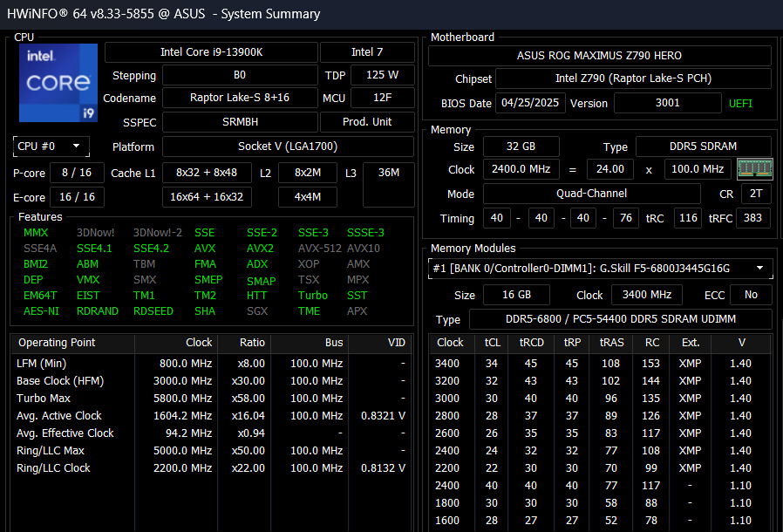
Task: Click the ECC No field
Action: pyautogui.click(x=751, y=295)
